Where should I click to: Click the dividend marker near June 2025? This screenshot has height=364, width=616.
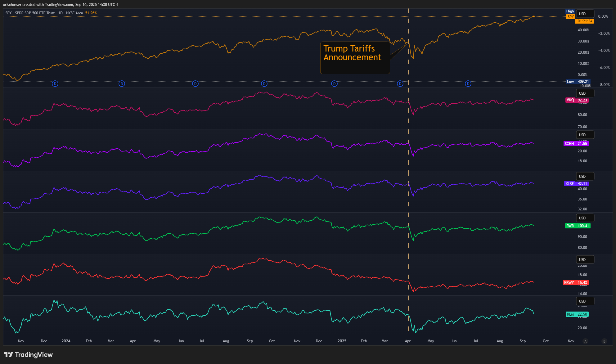pos(468,83)
